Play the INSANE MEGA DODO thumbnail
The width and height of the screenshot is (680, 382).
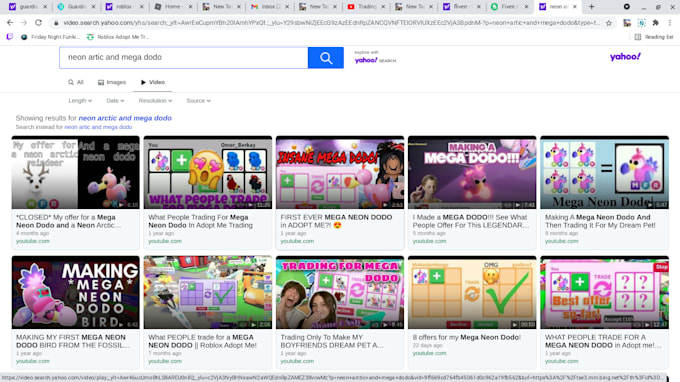340,173
